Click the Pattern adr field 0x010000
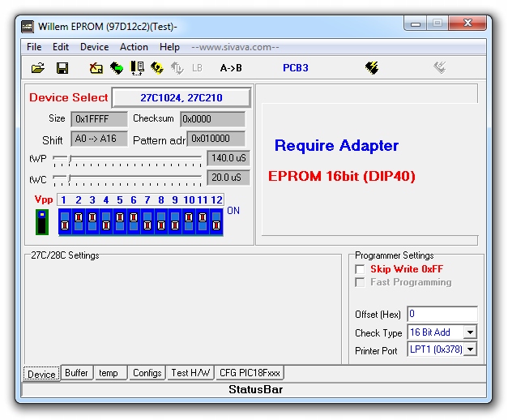Screen dimensions: 508x420 216,139
